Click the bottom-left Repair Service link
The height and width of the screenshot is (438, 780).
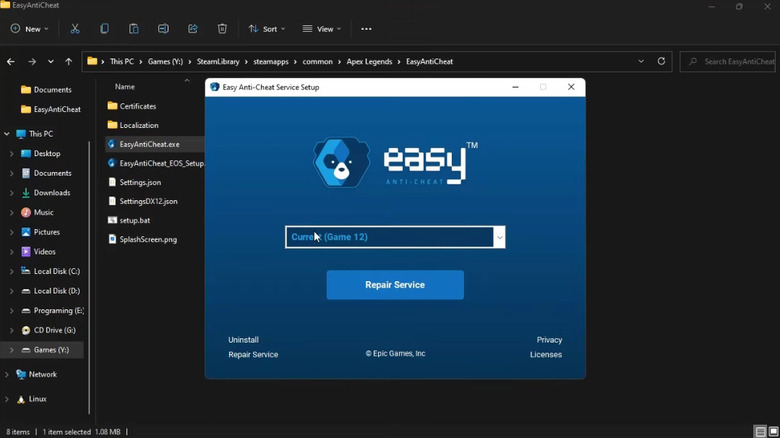[x=253, y=354]
